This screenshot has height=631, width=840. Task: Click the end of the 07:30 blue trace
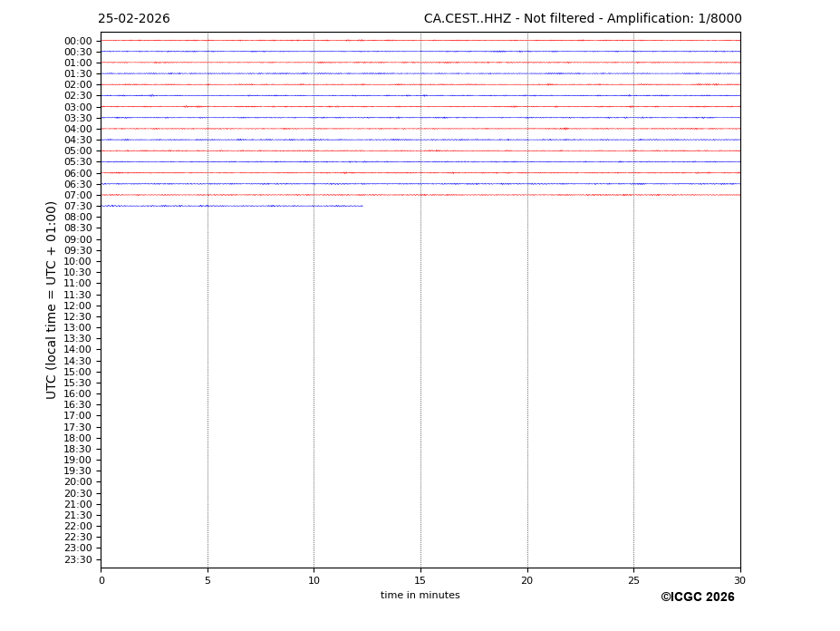coord(362,206)
